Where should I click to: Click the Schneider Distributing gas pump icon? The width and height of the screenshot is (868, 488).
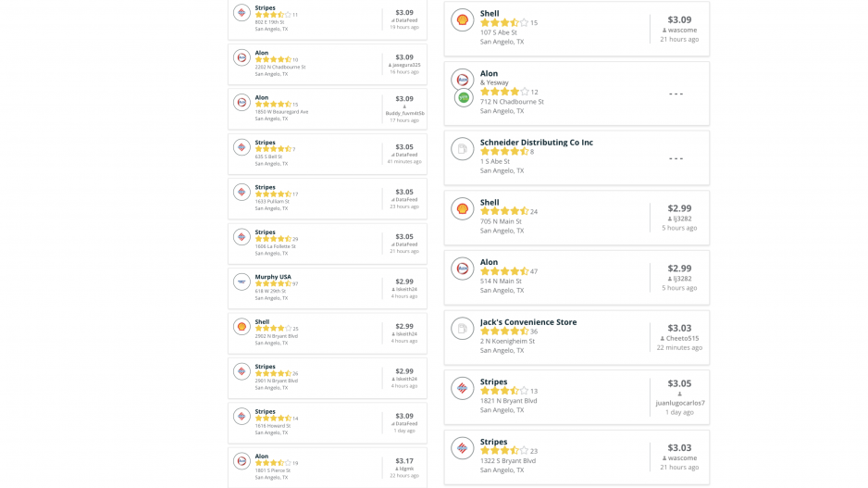pos(463,148)
